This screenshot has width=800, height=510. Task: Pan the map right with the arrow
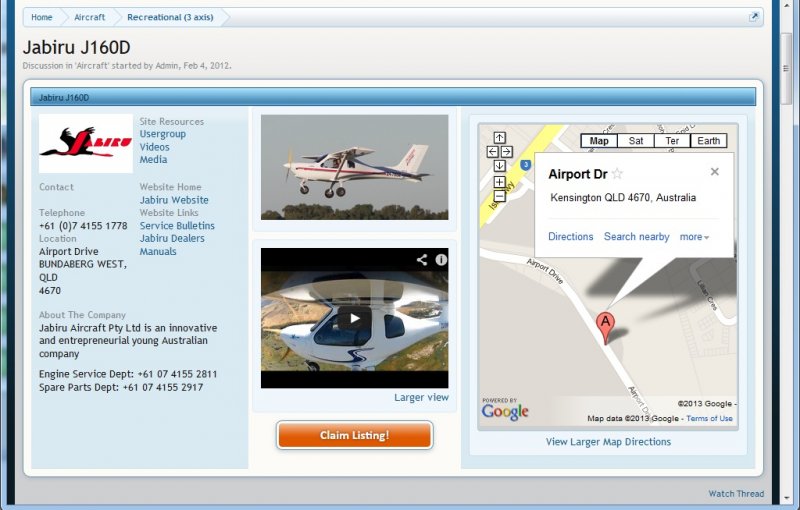[507, 151]
